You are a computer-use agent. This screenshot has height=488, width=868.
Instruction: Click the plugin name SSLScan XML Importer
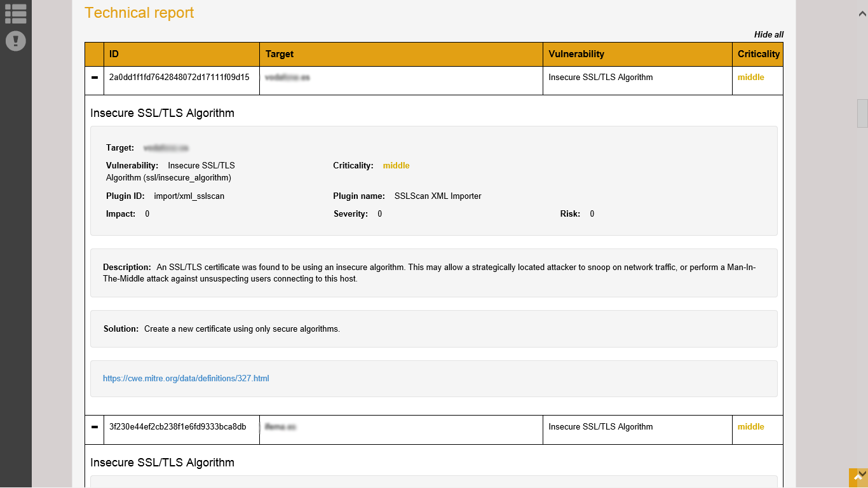click(x=438, y=196)
